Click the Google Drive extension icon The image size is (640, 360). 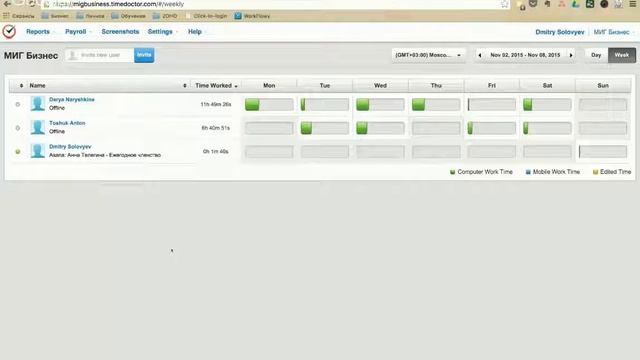(576, 4)
